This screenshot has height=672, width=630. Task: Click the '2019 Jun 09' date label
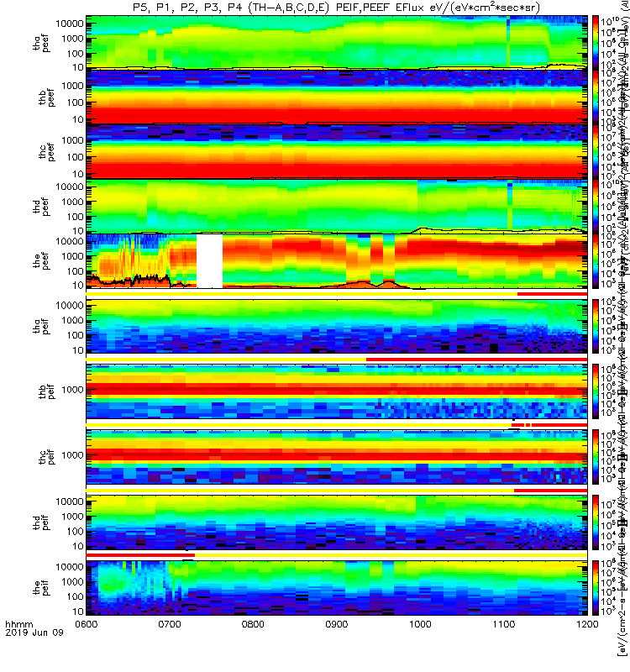(x=34, y=633)
